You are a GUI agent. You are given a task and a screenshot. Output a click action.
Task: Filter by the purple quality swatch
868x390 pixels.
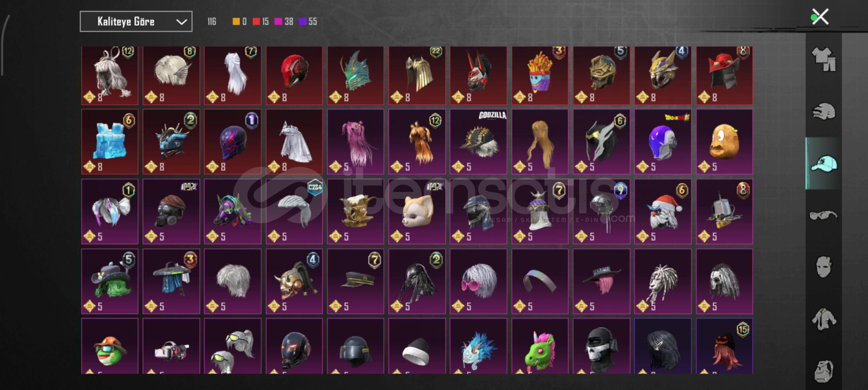point(303,22)
